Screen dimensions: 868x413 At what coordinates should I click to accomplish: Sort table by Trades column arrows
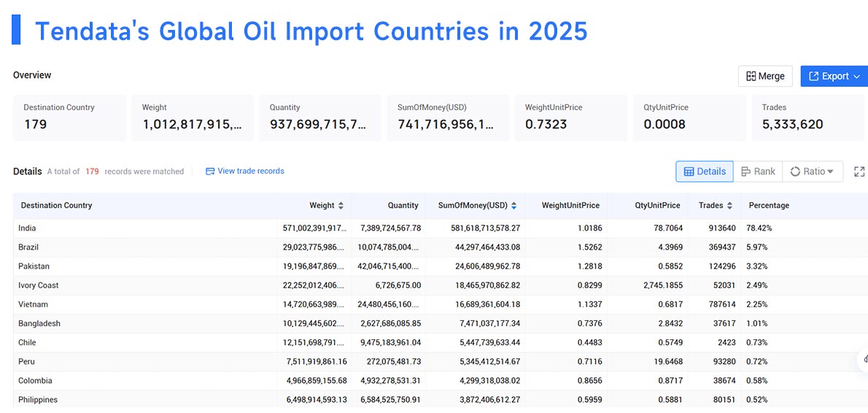[729, 205]
